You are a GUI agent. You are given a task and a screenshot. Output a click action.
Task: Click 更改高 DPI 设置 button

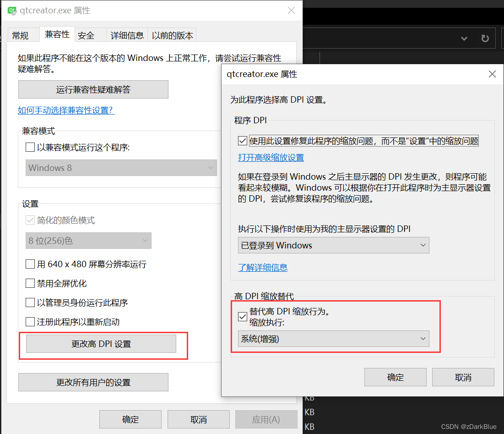(x=101, y=344)
